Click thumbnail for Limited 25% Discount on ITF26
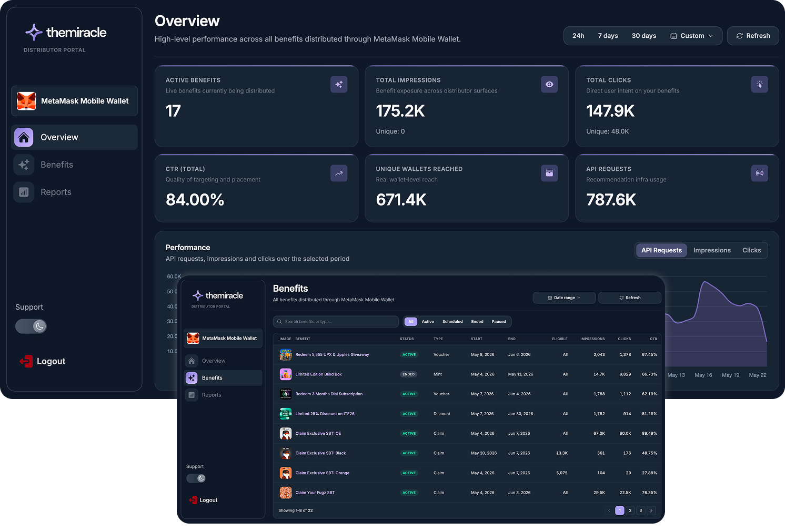This screenshot has width=785, height=532. 286,414
